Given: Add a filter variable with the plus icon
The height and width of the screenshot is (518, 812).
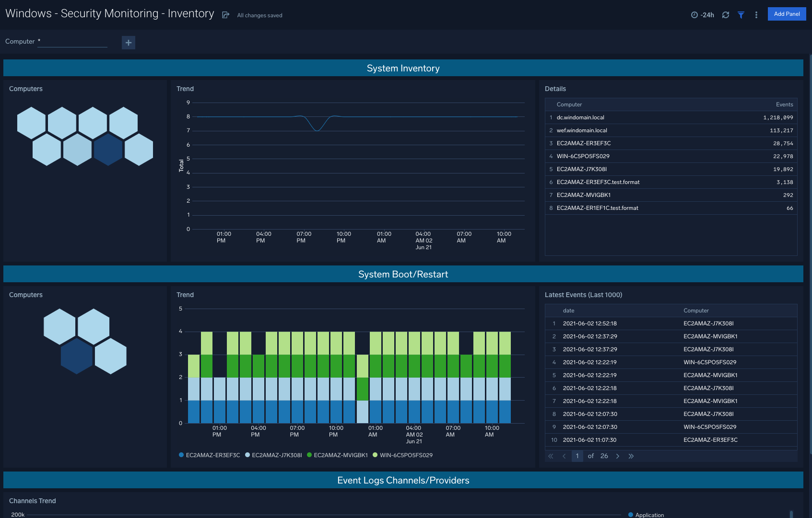Looking at the screenshot, I should coord(128,43).
